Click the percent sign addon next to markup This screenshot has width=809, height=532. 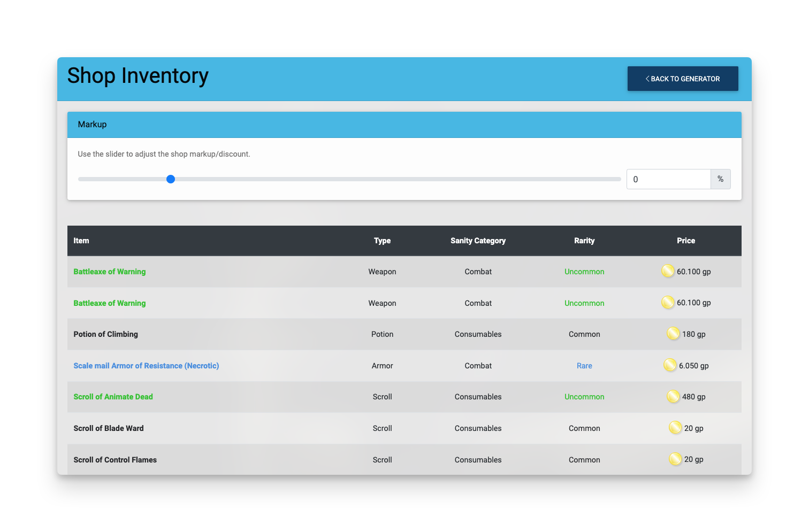coord(721,179)
